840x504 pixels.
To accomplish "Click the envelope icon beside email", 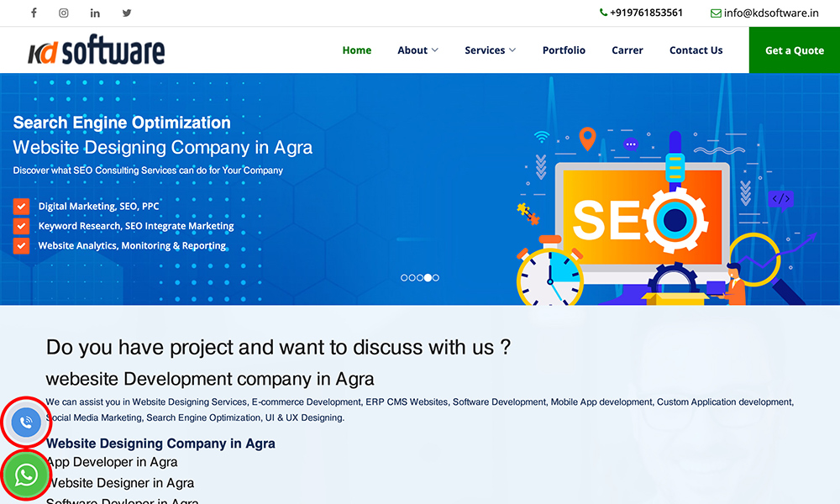I will point(716,13).
